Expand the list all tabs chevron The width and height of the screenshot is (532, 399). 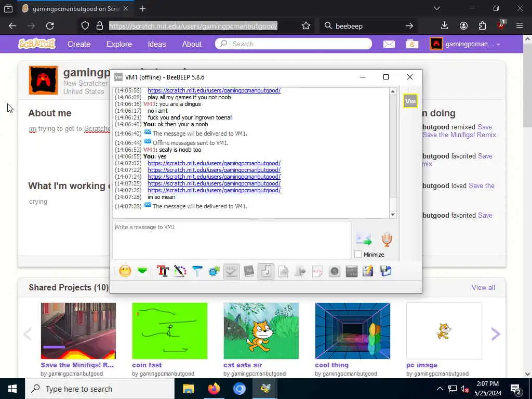pos(436,8)
